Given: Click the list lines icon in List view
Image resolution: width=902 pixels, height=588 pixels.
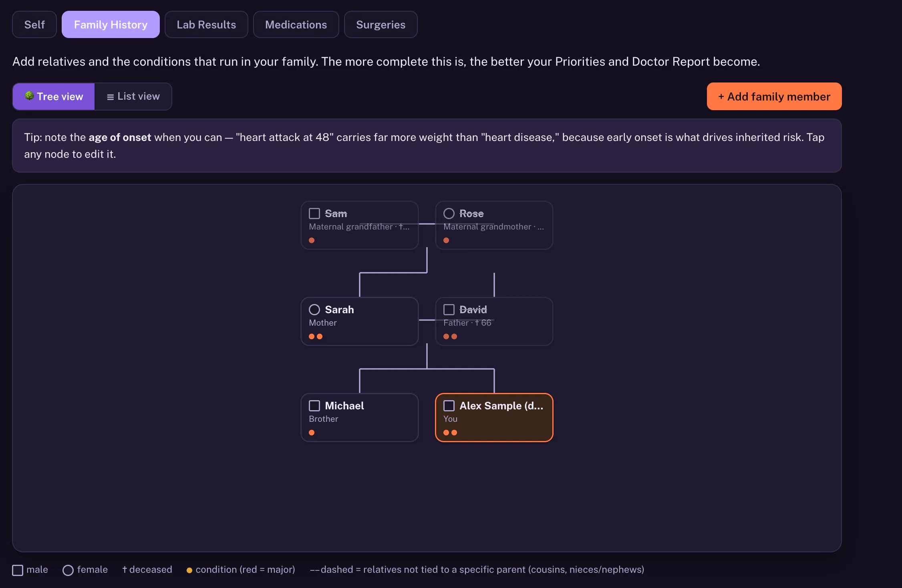Looking at the screenshot, I should [x=111, y=97].
